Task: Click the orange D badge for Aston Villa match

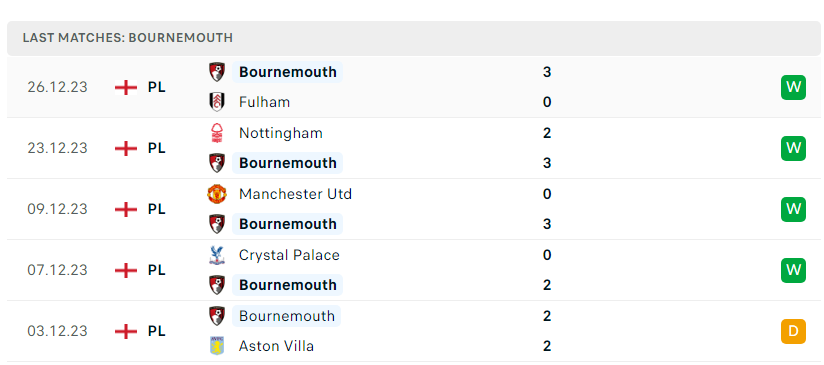Action: [793, 331]
